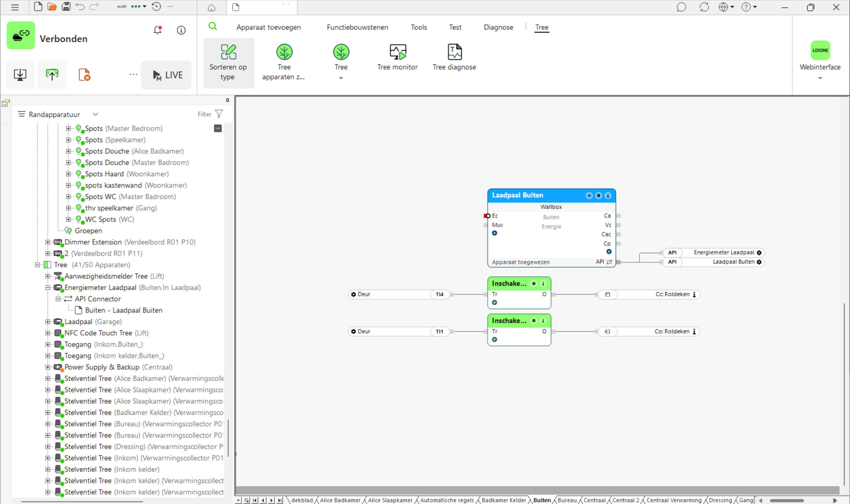The width and height of the screenshot is (850, 504).
Task: Launch Tree diagnose tool
Action: click(x=454, y=58)
